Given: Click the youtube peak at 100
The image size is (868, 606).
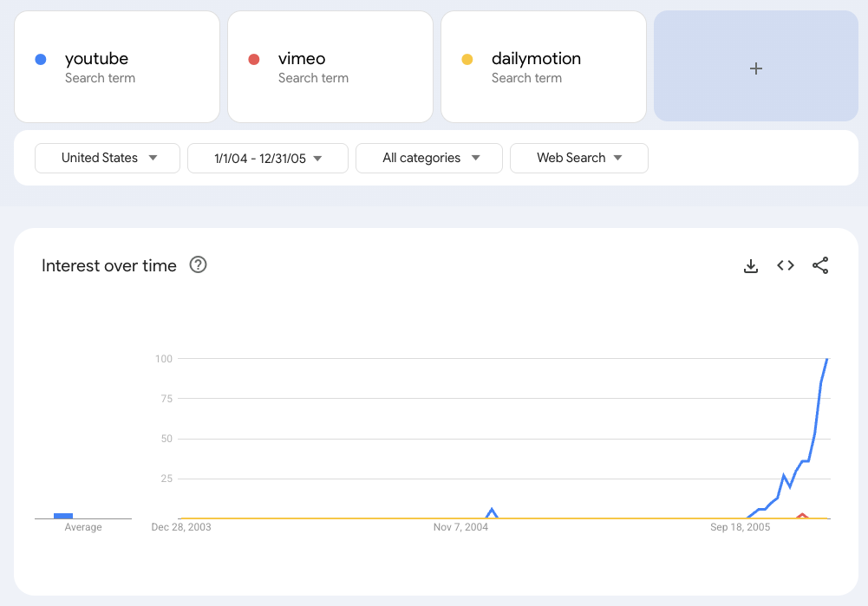Looking at the screenshot, I should [x=827, y=359].
